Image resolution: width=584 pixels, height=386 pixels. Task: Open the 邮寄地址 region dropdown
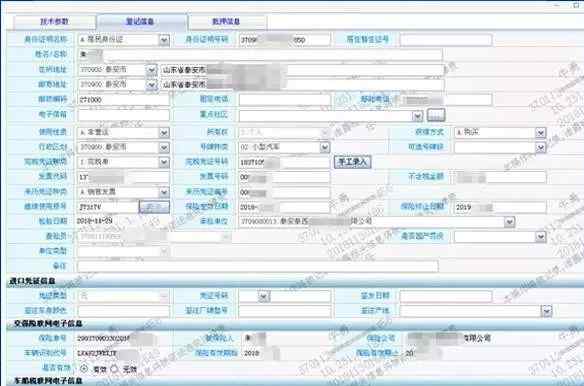coord(151,85)
